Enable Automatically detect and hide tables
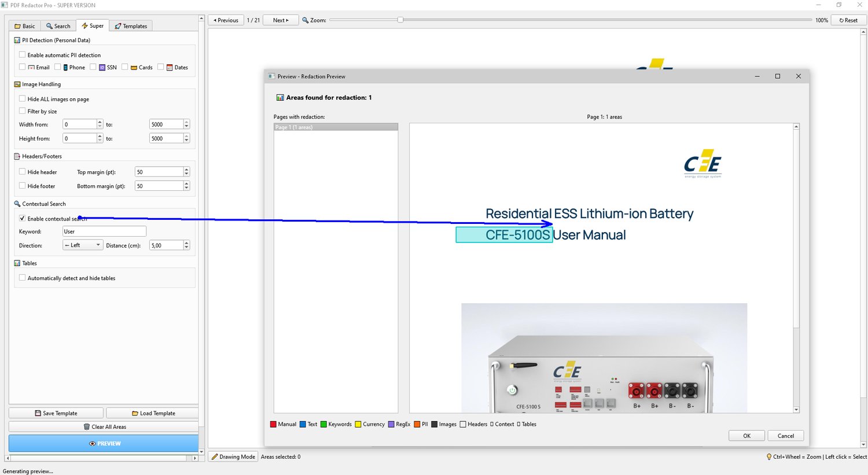 [22, 278]
